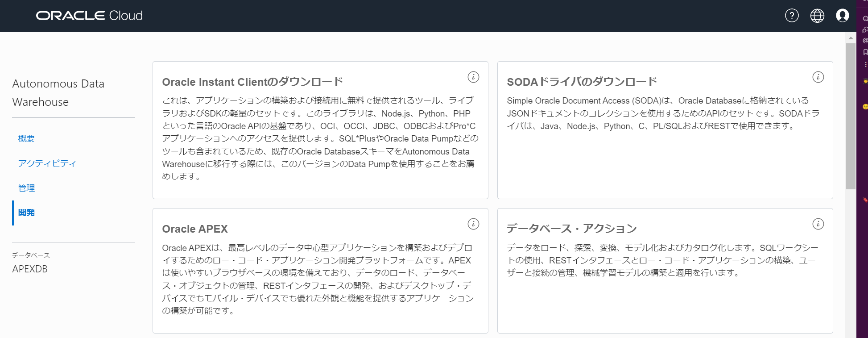Open the Oracle APEX card
The image size is (868, 338).
coord(320,271)
